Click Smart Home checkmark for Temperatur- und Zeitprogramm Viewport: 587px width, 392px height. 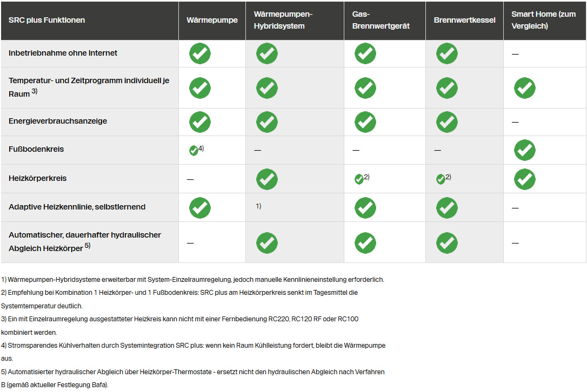pyautogui.click(x=524, y=88)
